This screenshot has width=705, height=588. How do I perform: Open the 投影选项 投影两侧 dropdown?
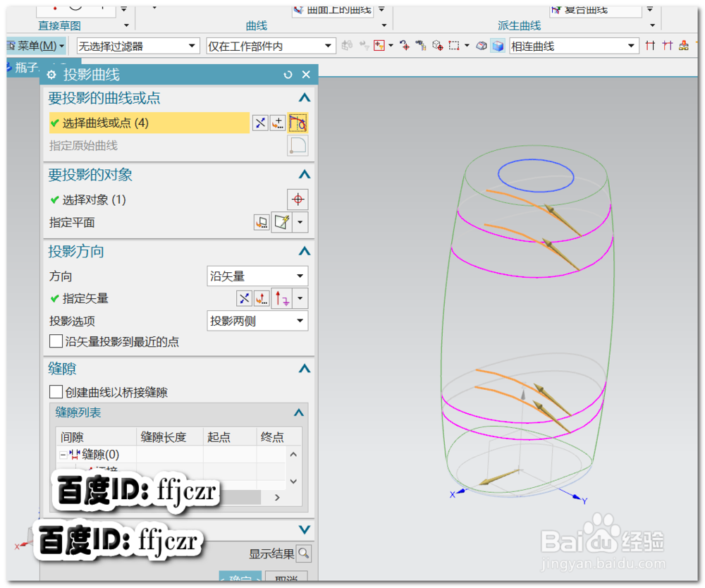(257, 321)
